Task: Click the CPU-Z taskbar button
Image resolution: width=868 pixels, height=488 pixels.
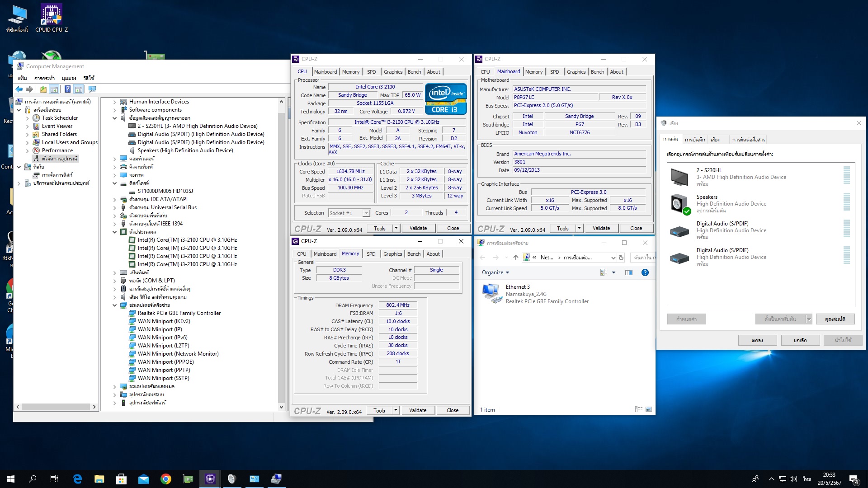Action: point(210,479)
